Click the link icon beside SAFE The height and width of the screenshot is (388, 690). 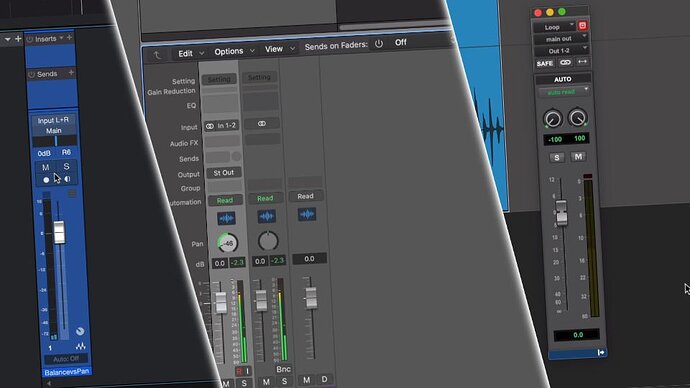565,62
